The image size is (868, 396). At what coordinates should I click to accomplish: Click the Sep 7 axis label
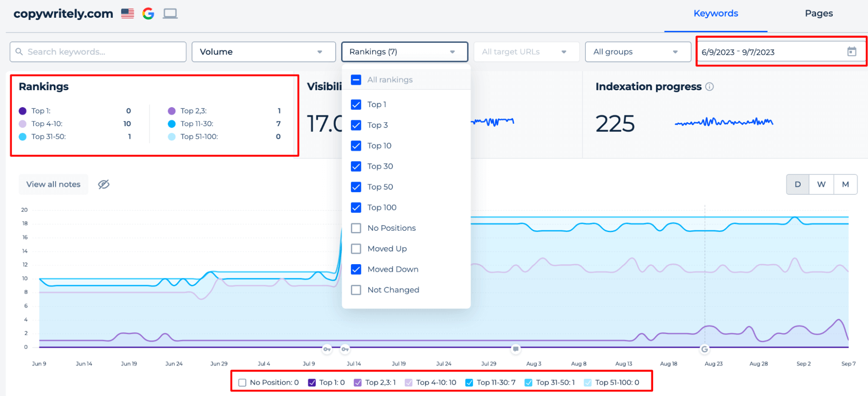[x=848, y=364]
